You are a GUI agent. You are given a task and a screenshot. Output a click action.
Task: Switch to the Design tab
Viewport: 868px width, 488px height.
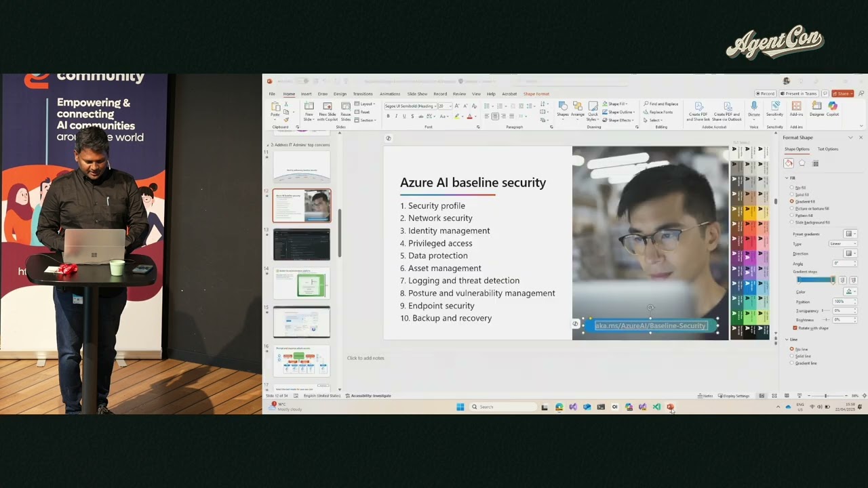click(340, 94)
